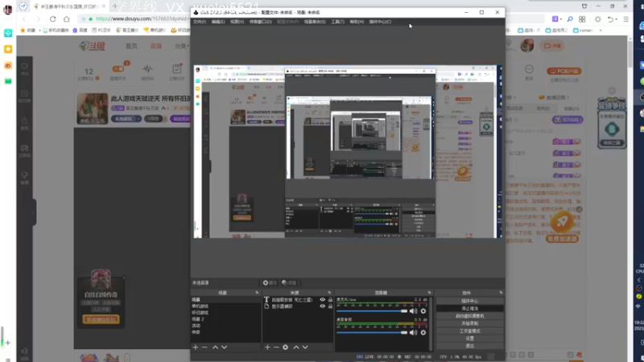Toggle visibility of the text source
This screenshot has height=362, width=644.
coord(323,300)
